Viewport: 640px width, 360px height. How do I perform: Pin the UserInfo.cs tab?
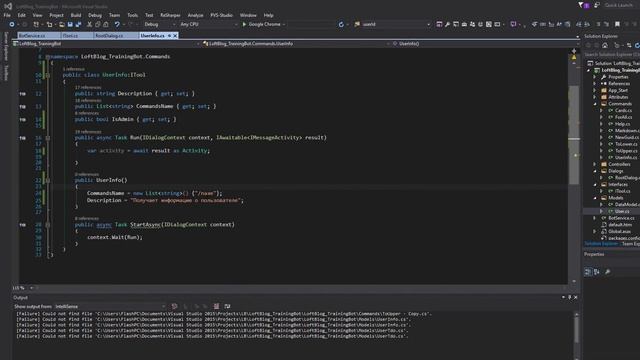(x=169, y=36)
